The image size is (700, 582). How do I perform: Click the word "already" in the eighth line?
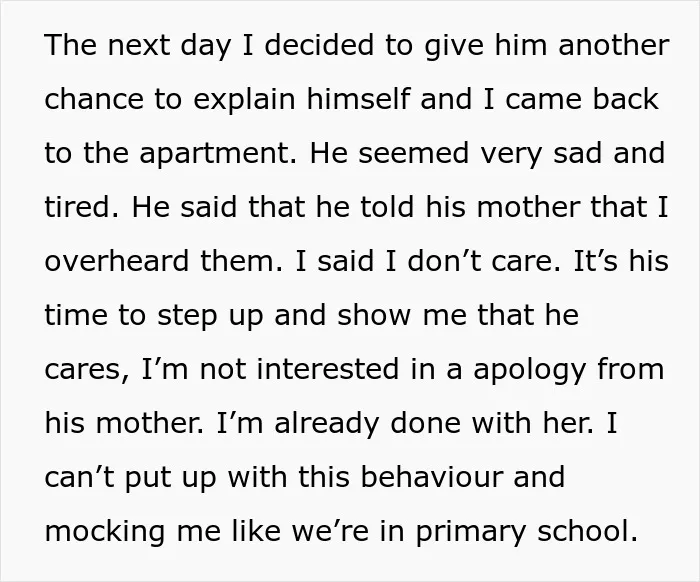click(327, 425)
